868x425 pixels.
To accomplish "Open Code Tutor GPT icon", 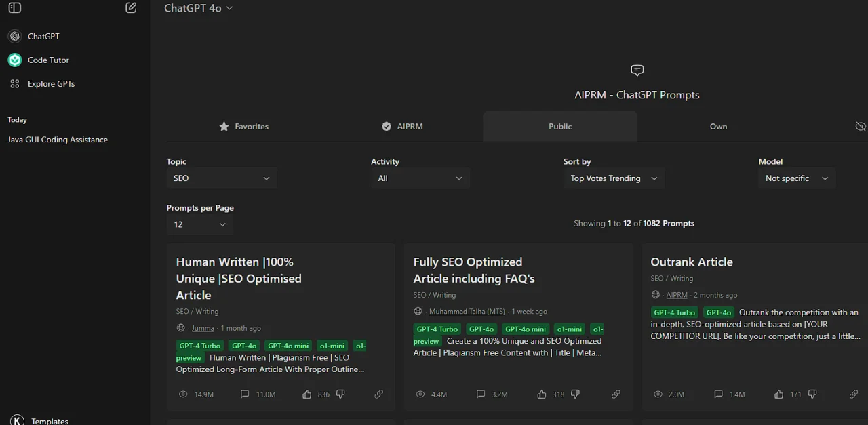I will tap(15, 60).
